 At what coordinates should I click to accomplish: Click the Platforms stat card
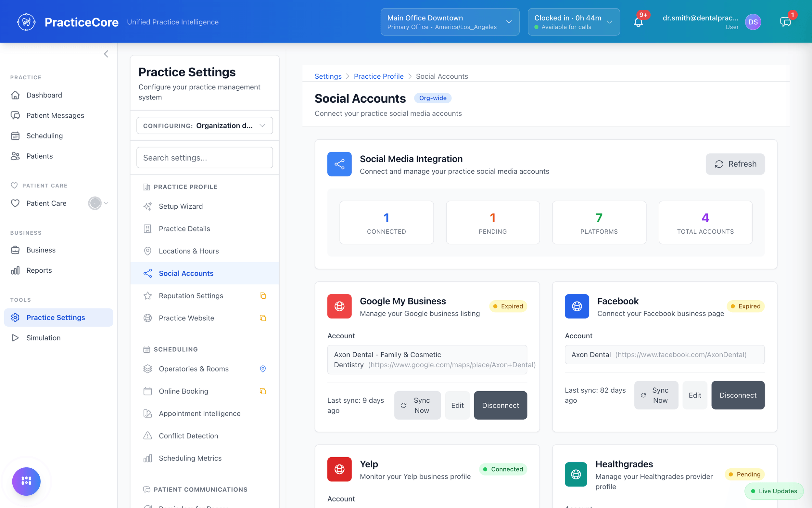pos(599,222)
